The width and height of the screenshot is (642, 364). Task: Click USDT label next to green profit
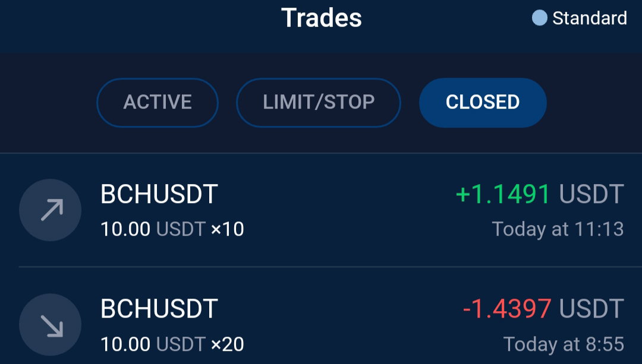591,194
